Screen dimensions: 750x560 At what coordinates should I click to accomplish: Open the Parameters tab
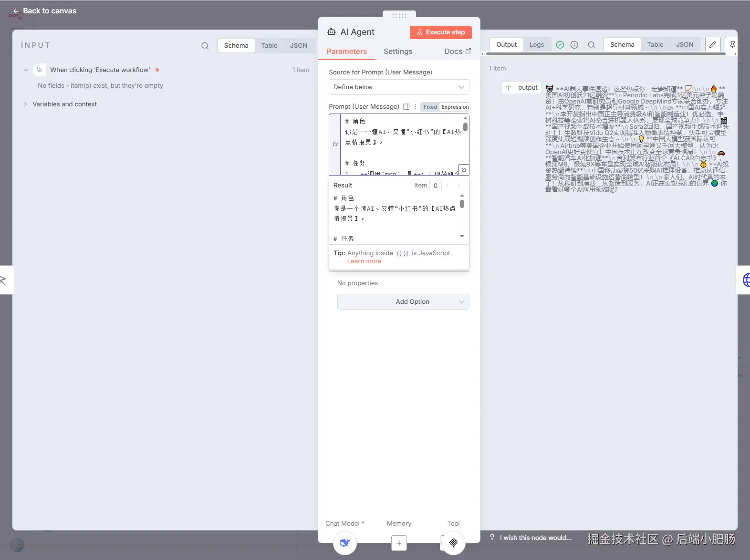tap(347, 52)
